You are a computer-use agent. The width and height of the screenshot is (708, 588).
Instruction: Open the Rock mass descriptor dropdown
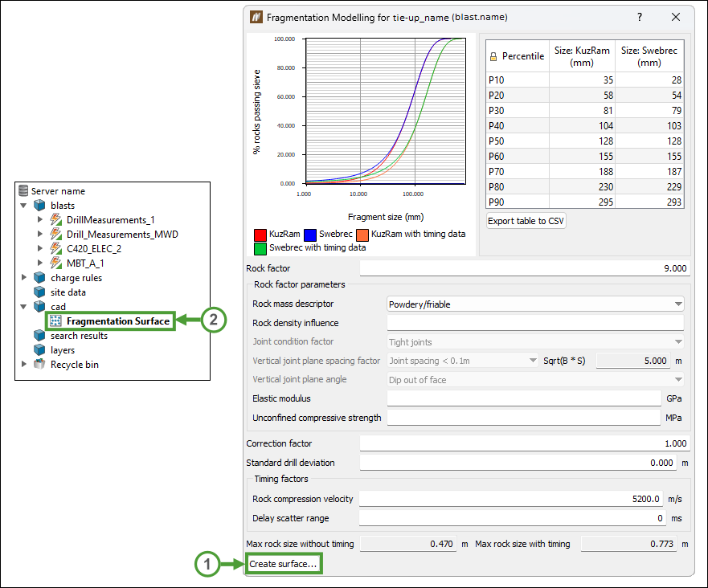click(535, 304)
